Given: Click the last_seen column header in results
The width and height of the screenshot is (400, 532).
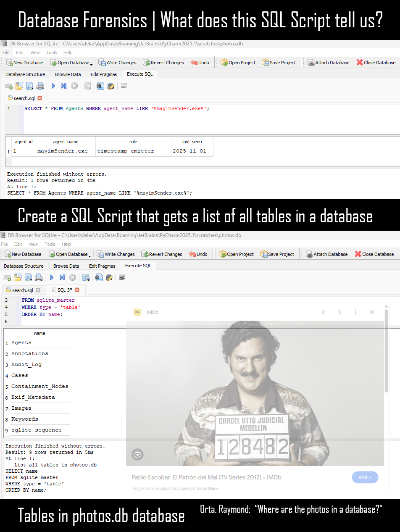Looking at the screenshot, I should coord(192,142).
